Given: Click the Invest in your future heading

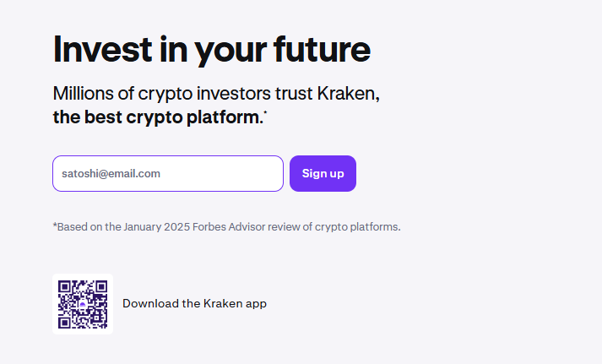Looking at the screenshot, I should [211, 49].
